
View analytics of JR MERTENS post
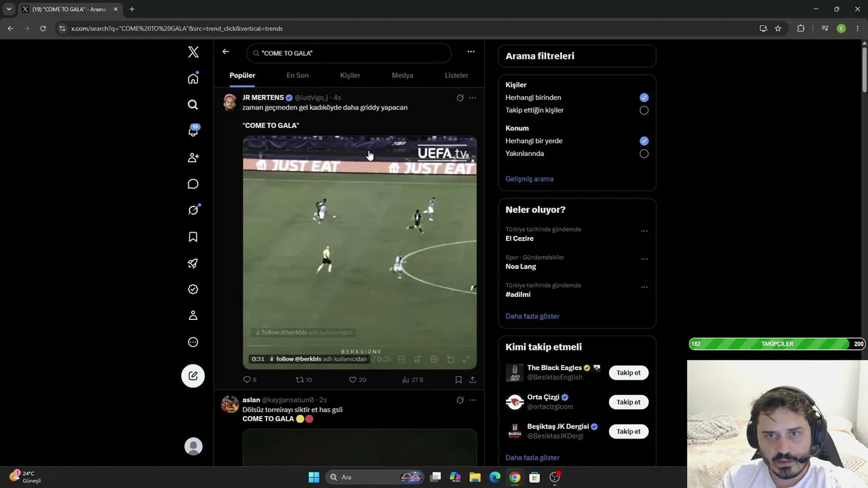click(412, 380)
